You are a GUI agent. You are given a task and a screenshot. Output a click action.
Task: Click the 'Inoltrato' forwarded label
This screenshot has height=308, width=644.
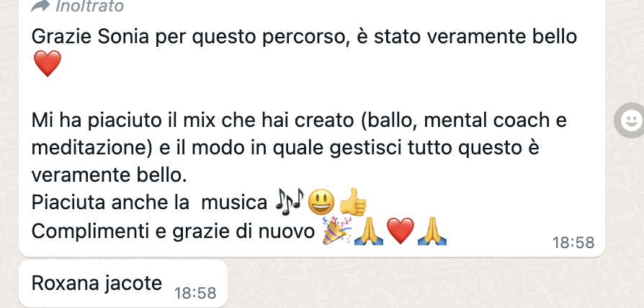[89, 6]
